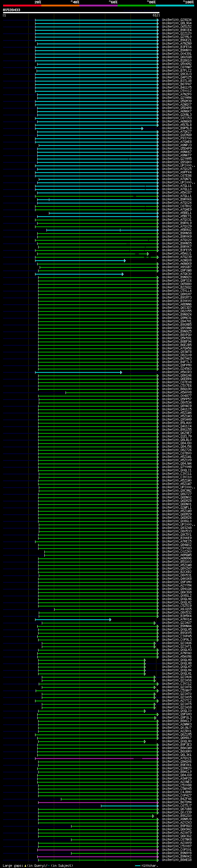Select the UniRef100_A7R014 label

click(x=176, y=619)
